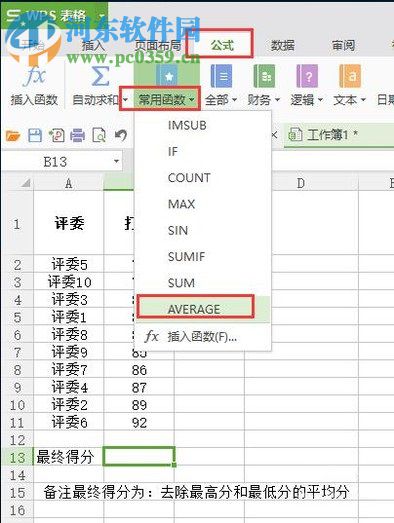The image size is (394, 523).
Task: Expand the 财务 functions dropdown
Action: click(277, 100)
